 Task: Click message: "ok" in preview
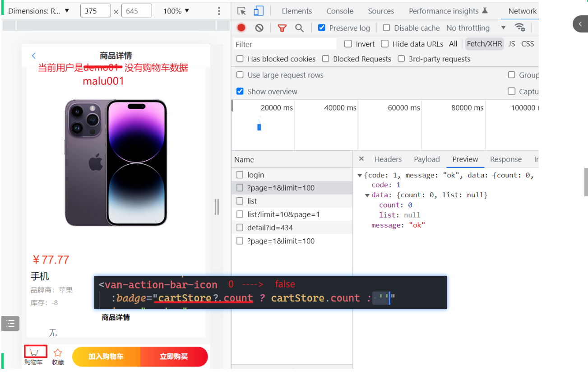398,225
